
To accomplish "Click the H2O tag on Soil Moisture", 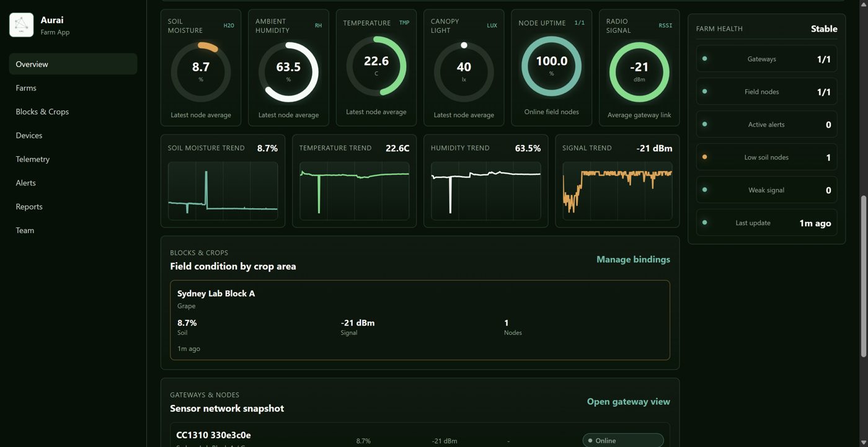I will [229, 25].
